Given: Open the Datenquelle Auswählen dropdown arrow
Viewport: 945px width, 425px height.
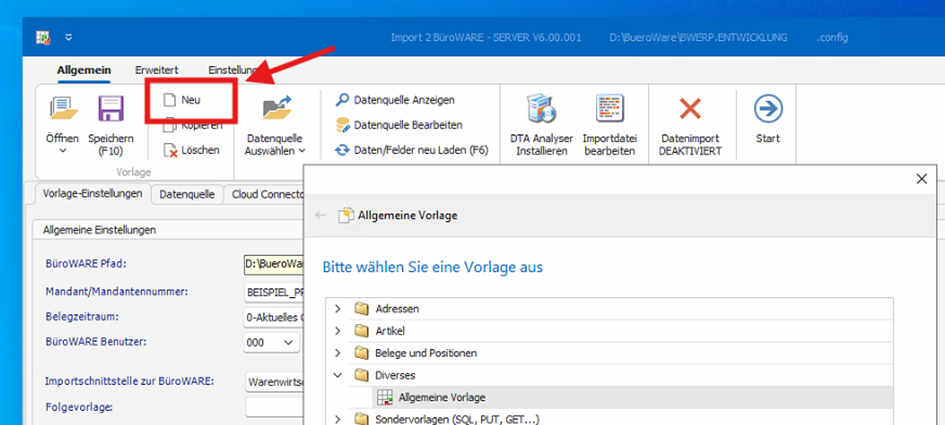Looking at the screenshot, I should (x=302, y=151).
